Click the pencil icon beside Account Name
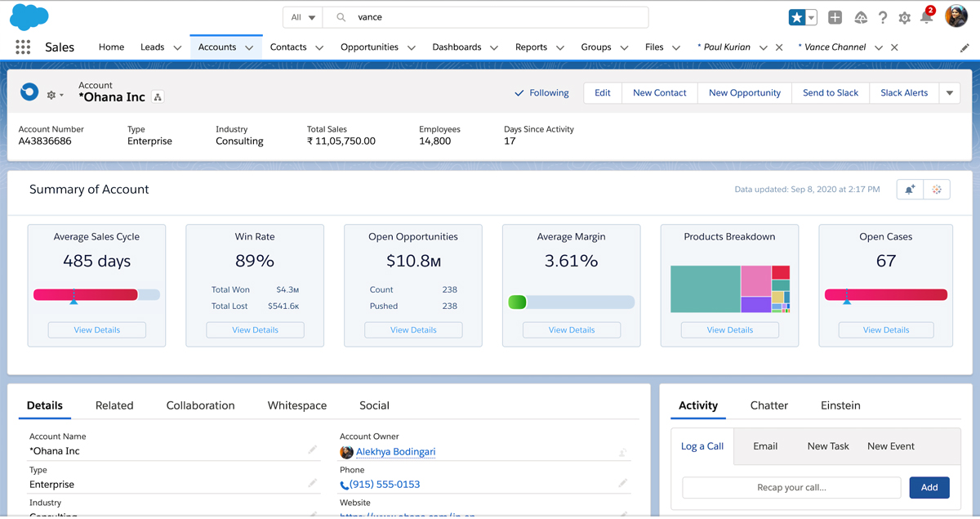This screenshot has width=980, height=519. 313,450
